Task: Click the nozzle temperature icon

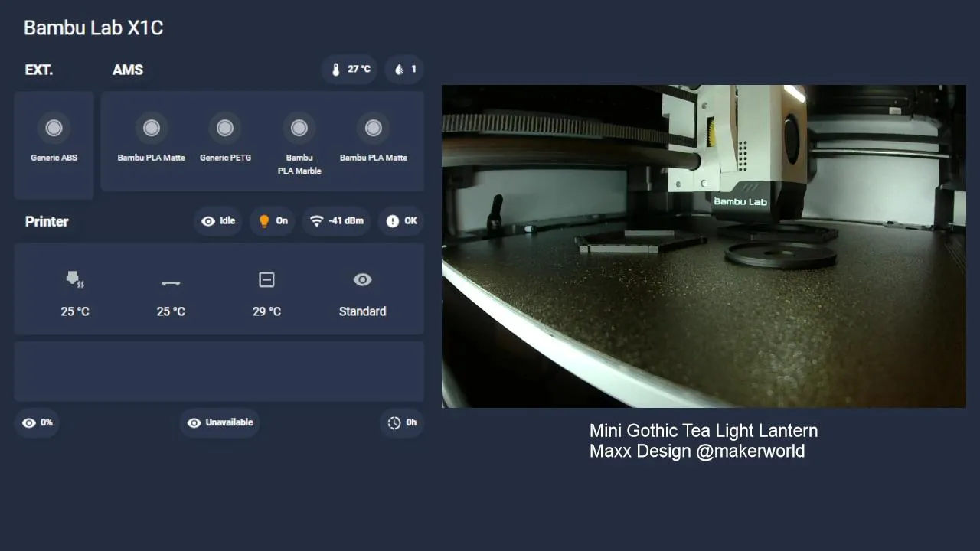Action: point(75,280)
